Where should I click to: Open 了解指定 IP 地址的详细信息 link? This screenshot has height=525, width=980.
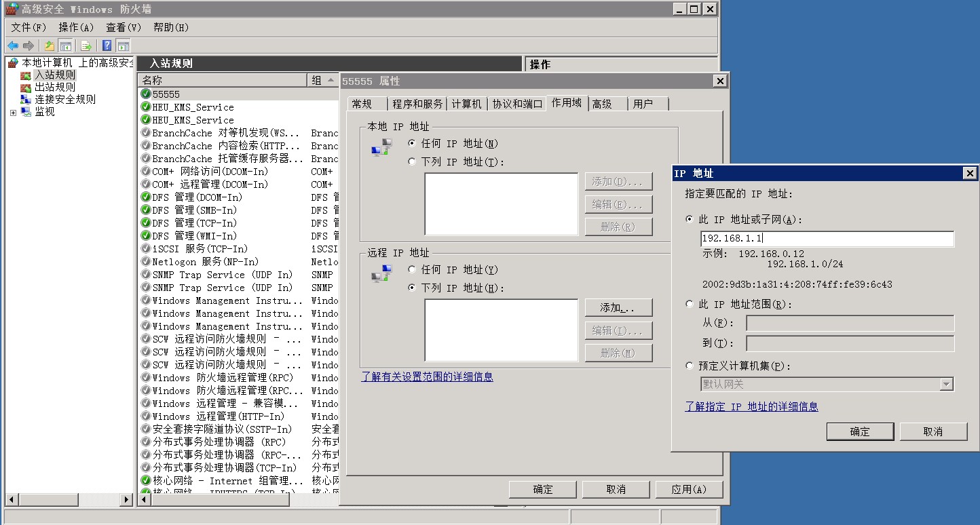click(x=751, y=406)
